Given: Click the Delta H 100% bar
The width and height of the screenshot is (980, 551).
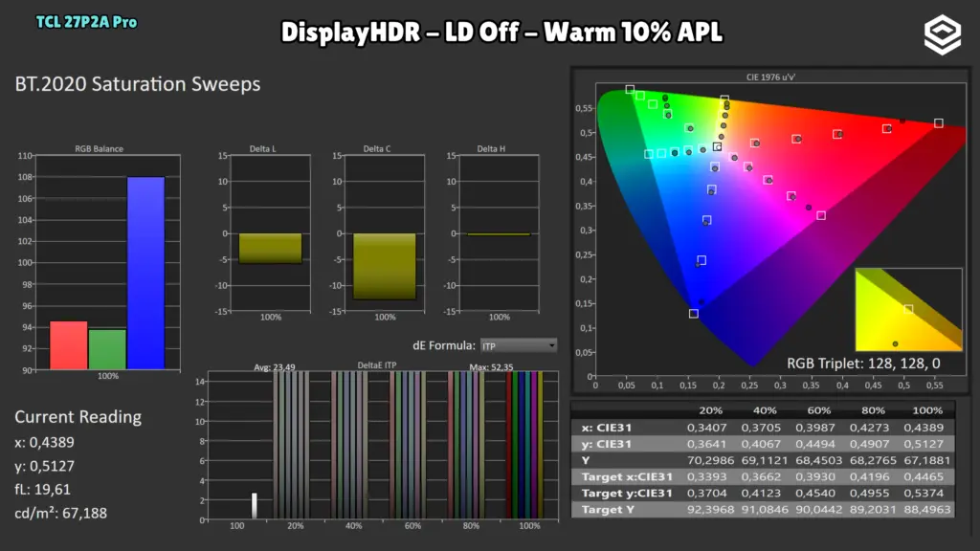Looking at the screenshot, I should 499,234.
